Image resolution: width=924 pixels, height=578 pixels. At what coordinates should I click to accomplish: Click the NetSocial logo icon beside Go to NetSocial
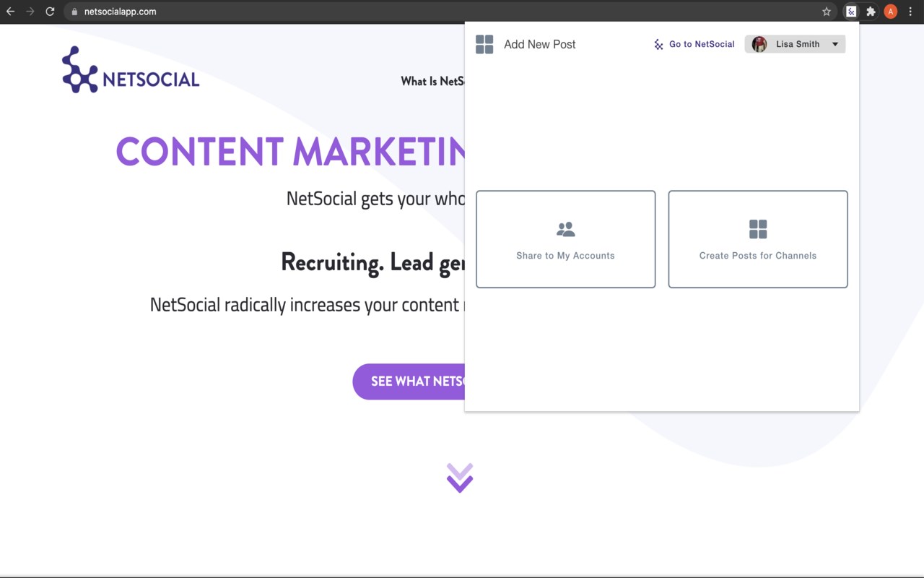tap(658, 45)
